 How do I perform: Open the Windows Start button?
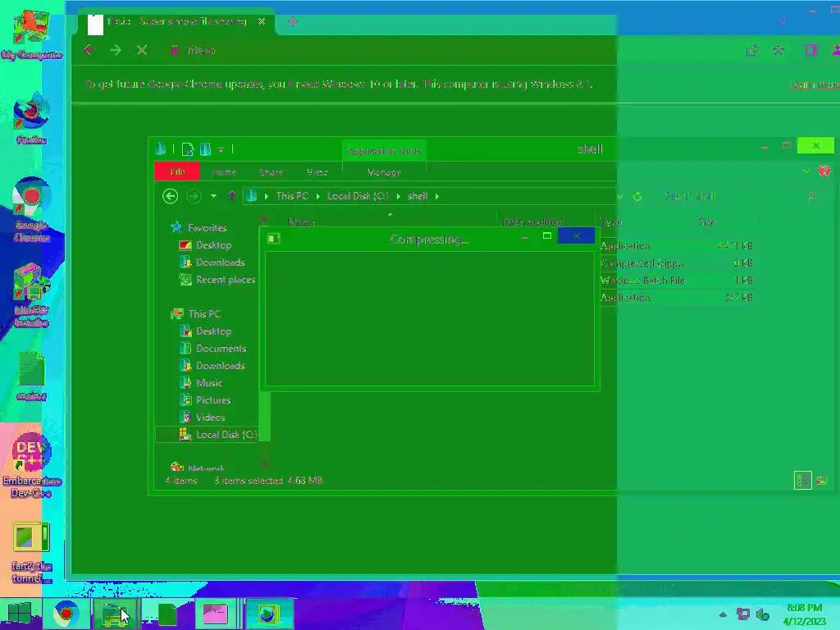(x=20, y=614)
